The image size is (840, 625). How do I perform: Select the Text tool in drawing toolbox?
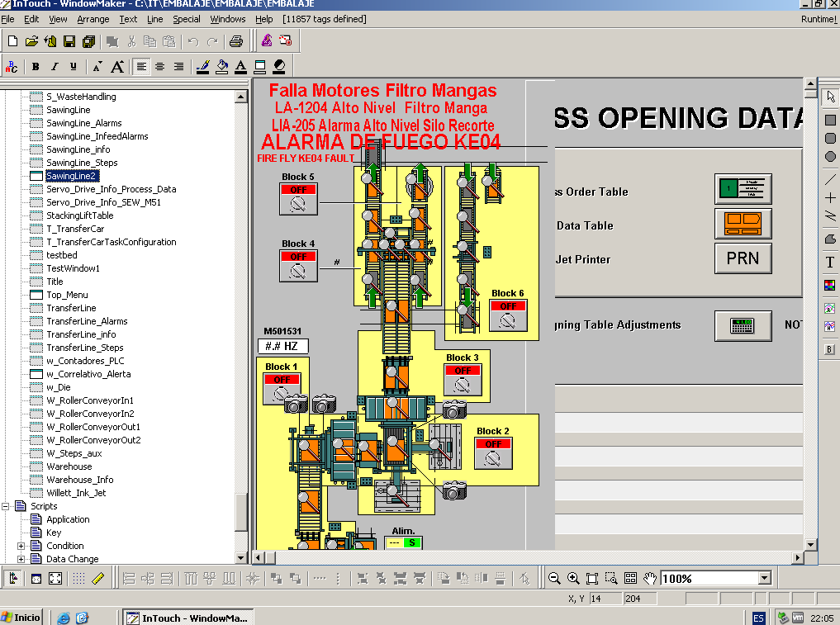tap(830, 263)
